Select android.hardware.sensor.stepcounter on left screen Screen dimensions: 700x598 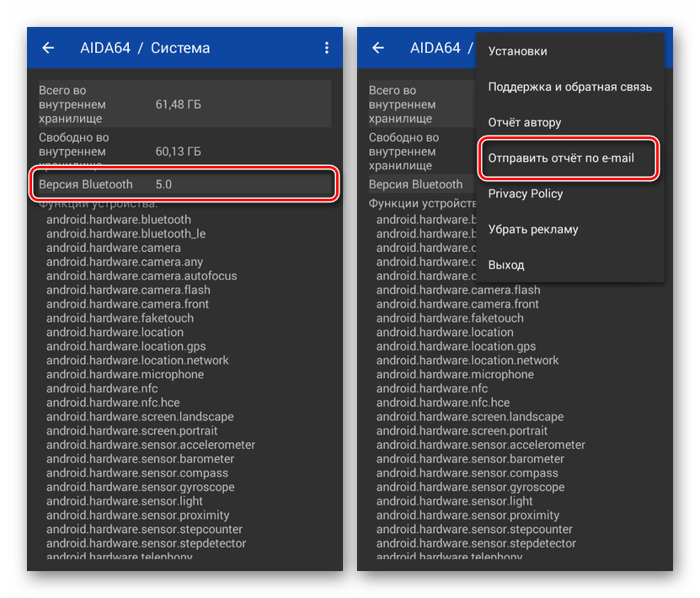click(x=144, y=530)
